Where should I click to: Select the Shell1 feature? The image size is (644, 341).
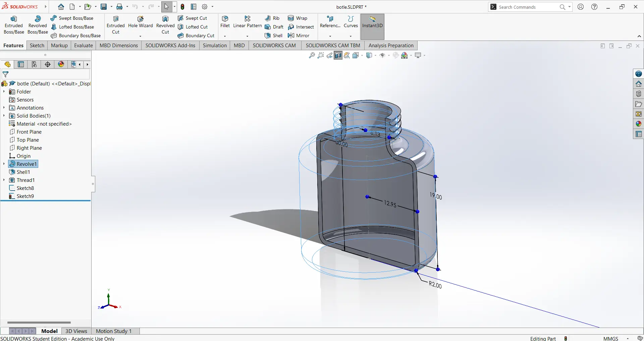[x=20, y=172]
